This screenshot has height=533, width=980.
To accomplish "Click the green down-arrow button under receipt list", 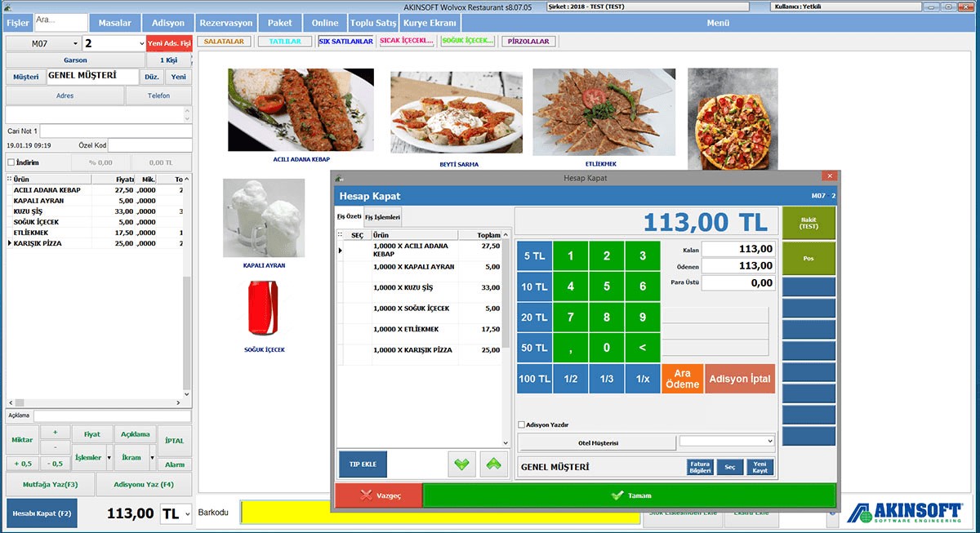I will pyautogui.click(x=462, y=464).
